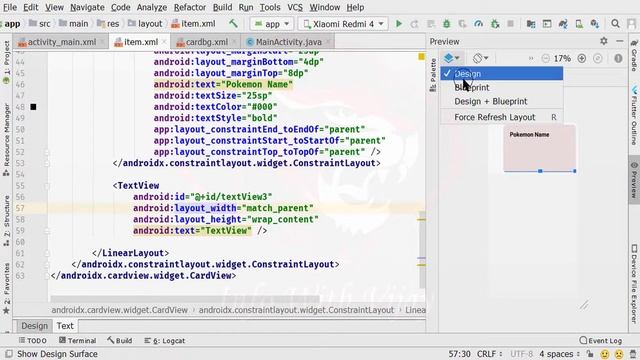Open the CRLF line separator selector
This screenshot has width=640, height=360.
click(x=489, y=354)
